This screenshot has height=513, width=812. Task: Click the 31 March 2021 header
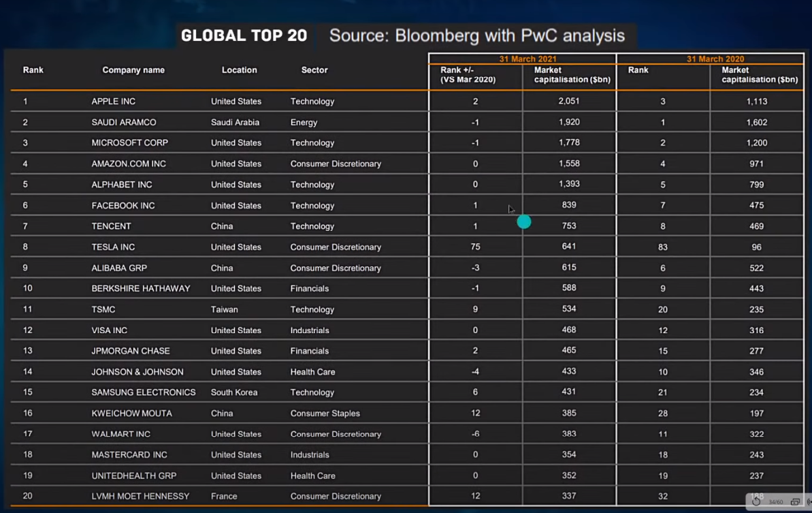click(527, 59)
